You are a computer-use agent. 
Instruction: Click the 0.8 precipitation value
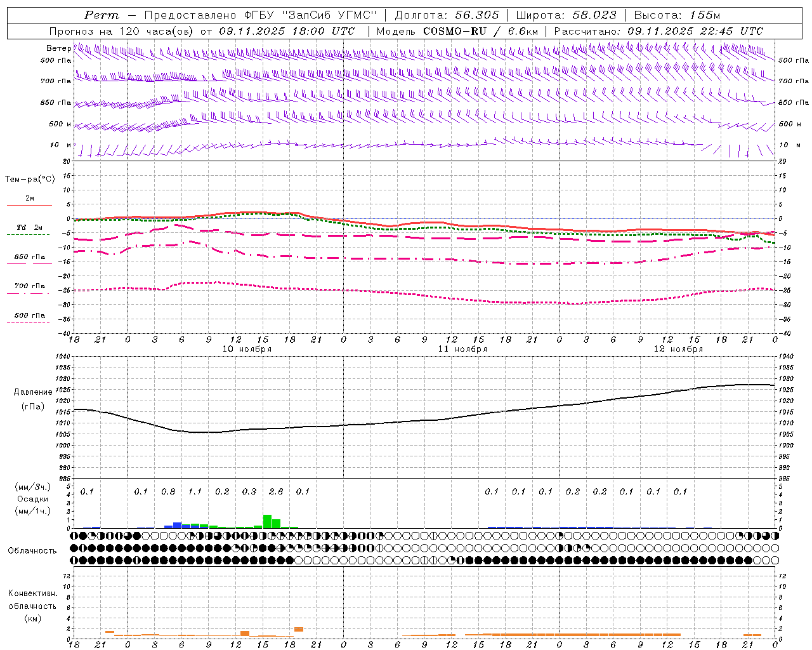168,491
